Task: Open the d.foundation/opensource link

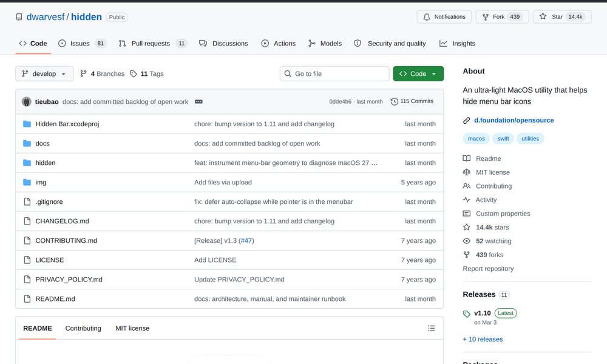Action: point(514,120)
